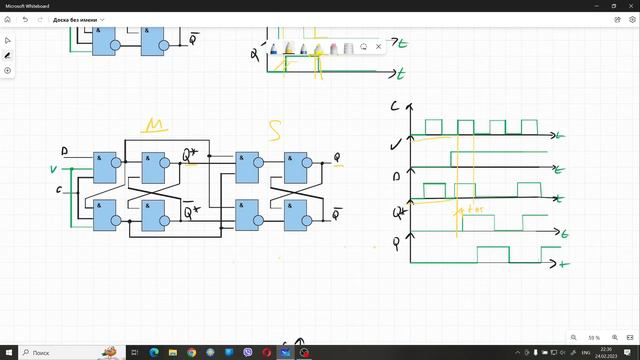
Task: Open Viber from the taskbar
Action: pos(248,352)
